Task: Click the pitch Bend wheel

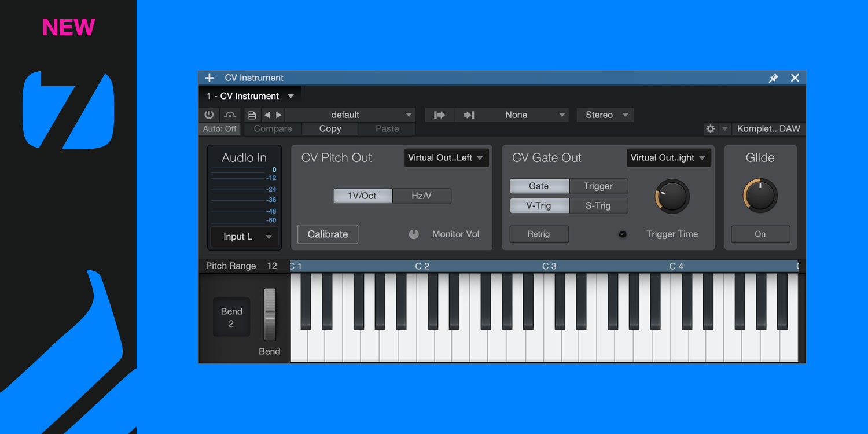Action: tap(270, 315)
